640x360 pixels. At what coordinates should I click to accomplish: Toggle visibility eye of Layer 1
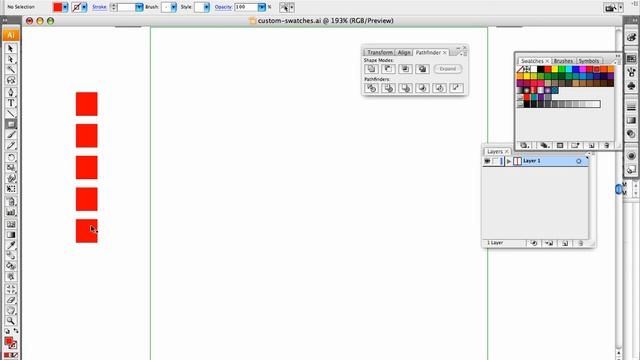coord(487,161)
